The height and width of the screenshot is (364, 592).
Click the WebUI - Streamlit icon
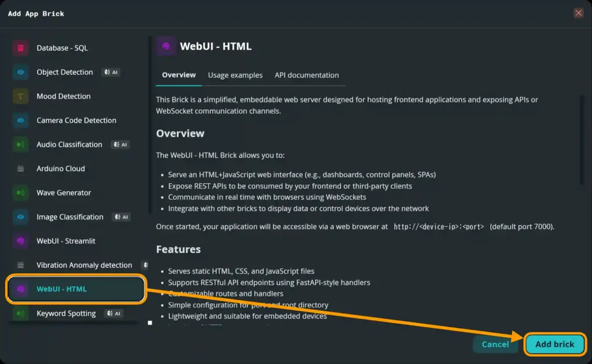(21, 241)
